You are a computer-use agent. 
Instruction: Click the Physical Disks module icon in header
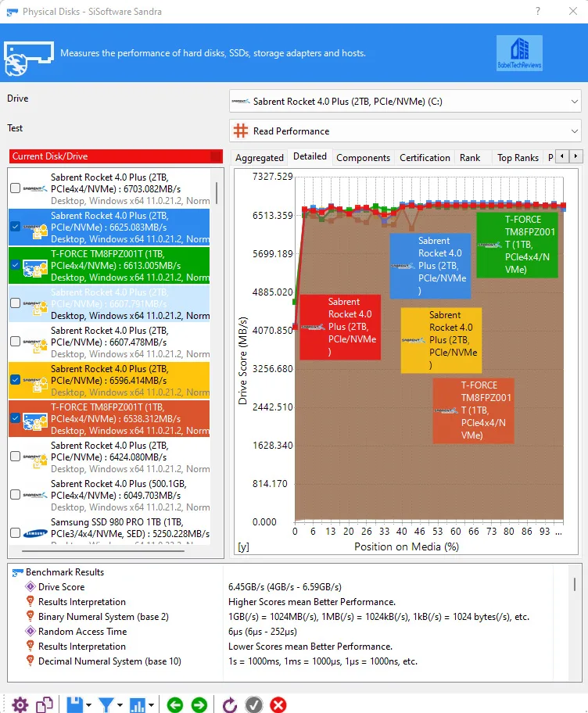pyautogui.click(x=29, y=58)
